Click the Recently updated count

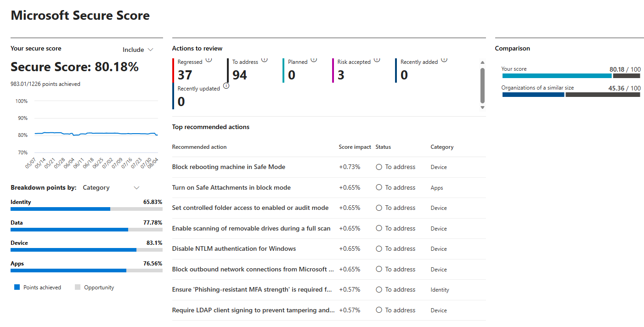181,101
